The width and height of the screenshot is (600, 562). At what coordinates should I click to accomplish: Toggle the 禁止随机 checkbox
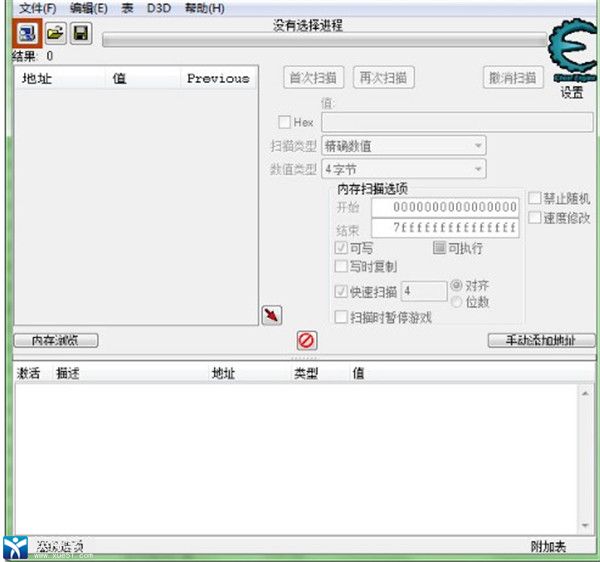(535, 198)
